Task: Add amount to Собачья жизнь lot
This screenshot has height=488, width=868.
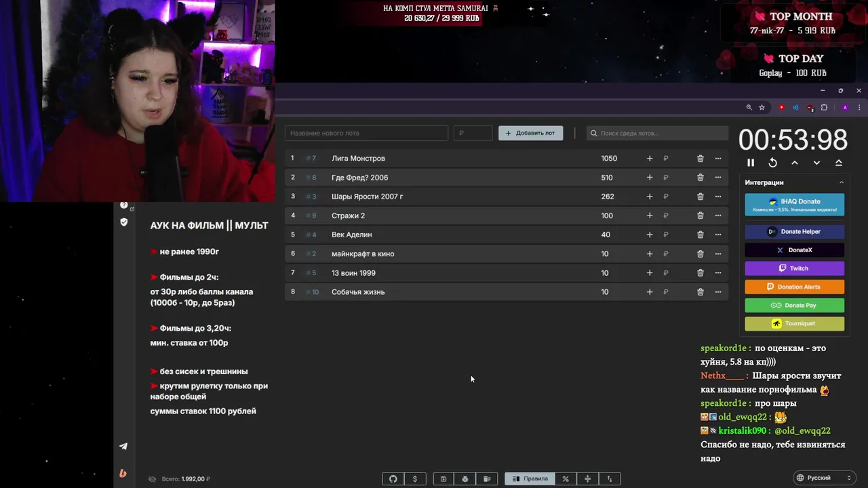Action: (650, 292)
